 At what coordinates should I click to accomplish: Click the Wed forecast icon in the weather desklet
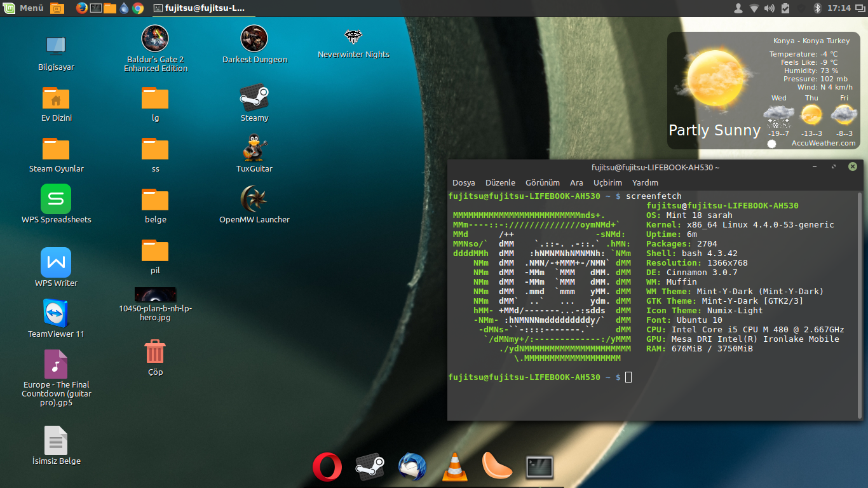tap(778, 116)
